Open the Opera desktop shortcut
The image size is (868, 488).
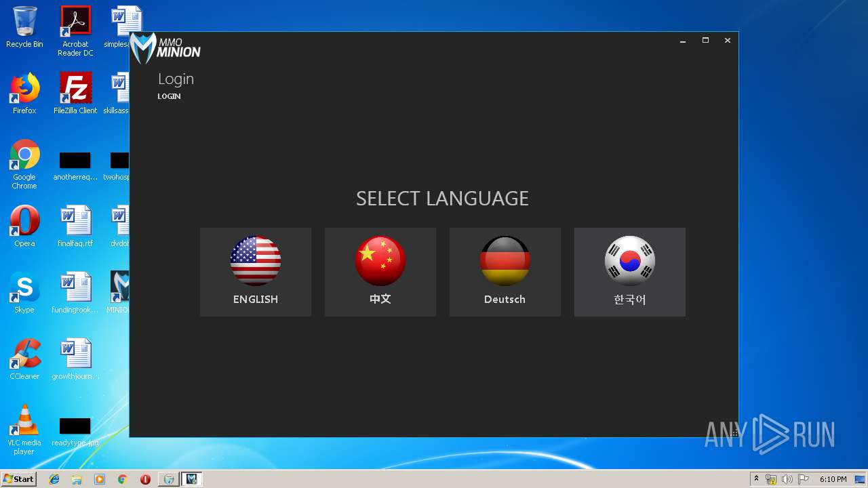[x=24, y=226]
